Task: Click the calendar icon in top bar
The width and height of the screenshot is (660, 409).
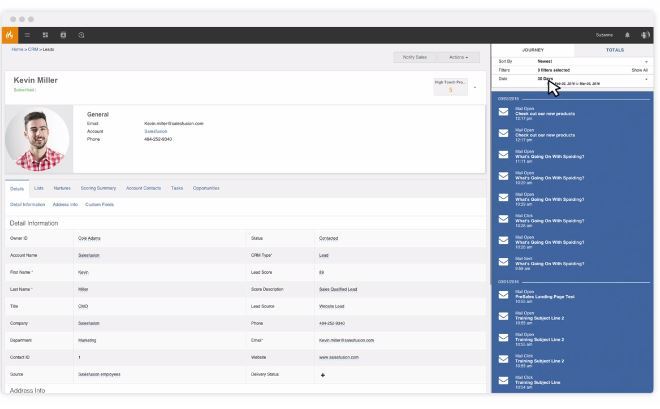Action: tap(63, 34)
